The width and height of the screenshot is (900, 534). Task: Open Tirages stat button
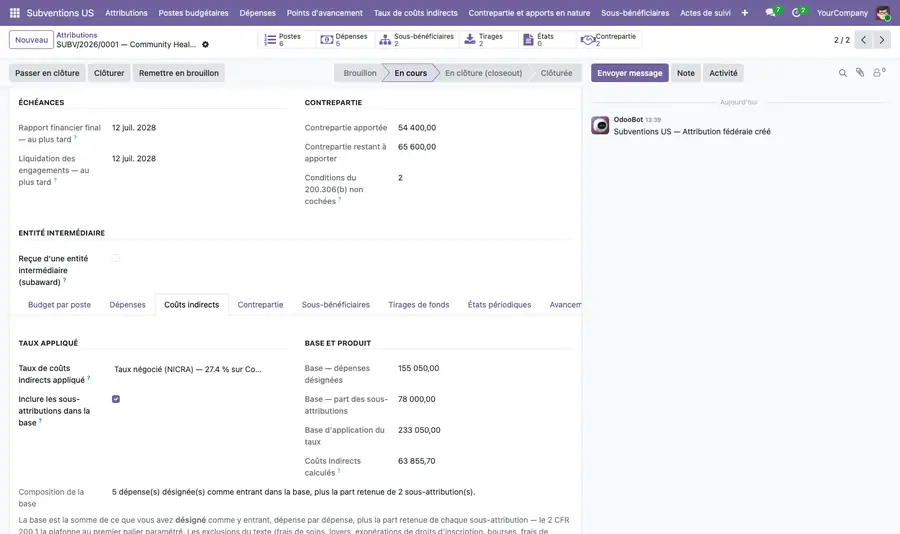[x=488, y=40]
